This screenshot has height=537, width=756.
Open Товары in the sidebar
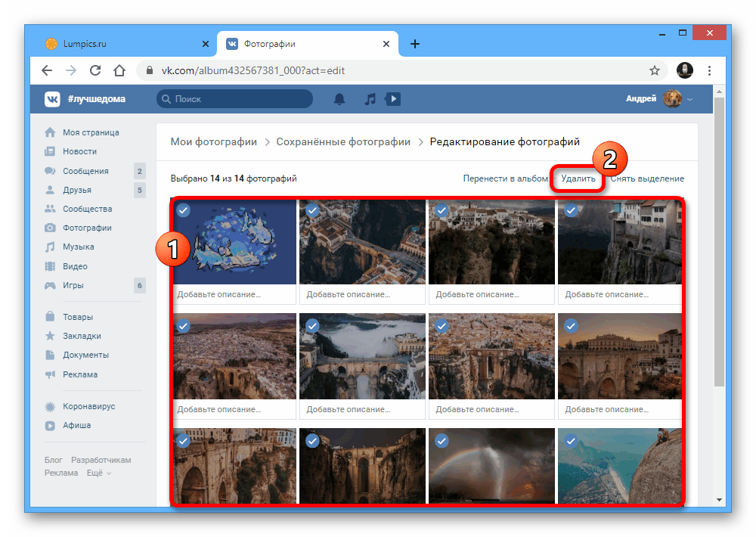pyautogui.click(x=78, y=317)
